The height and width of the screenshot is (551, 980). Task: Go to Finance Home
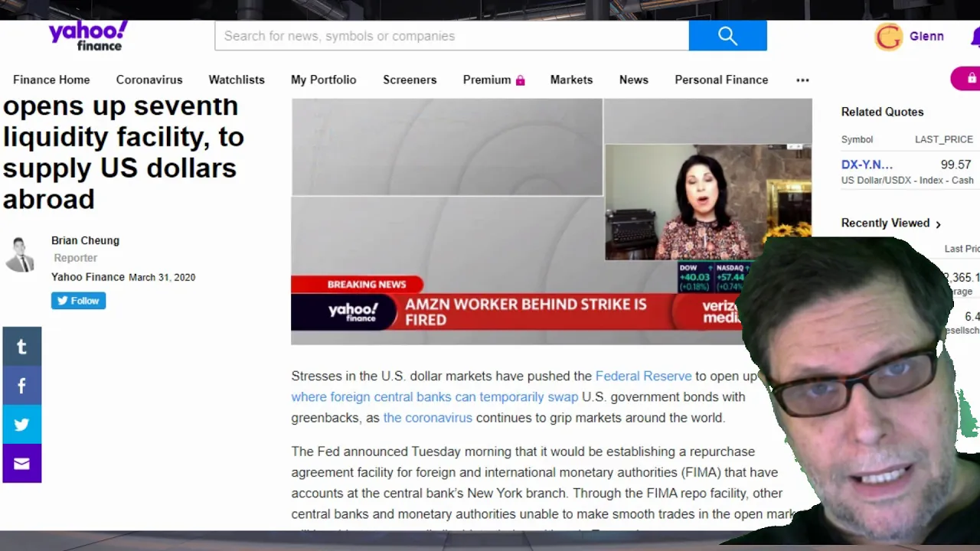pyautogui.click(x=51, y=80)
